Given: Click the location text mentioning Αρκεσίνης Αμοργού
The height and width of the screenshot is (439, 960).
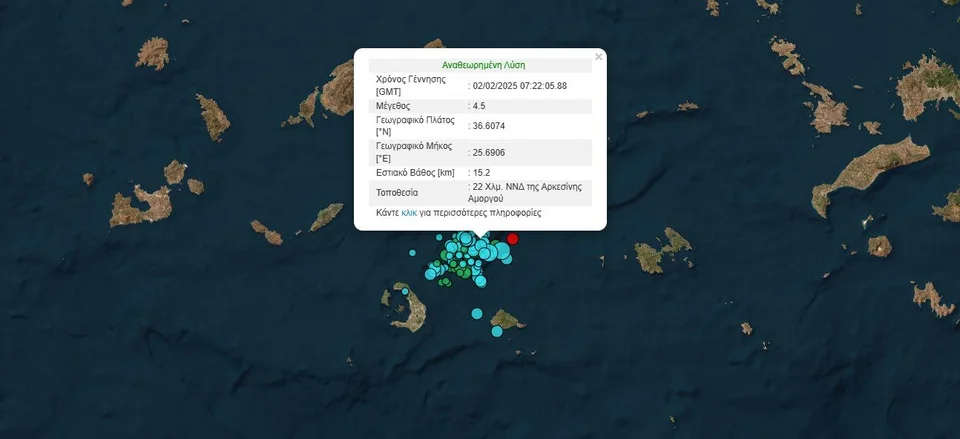Looking at the screenshot, I should [525, 192].
